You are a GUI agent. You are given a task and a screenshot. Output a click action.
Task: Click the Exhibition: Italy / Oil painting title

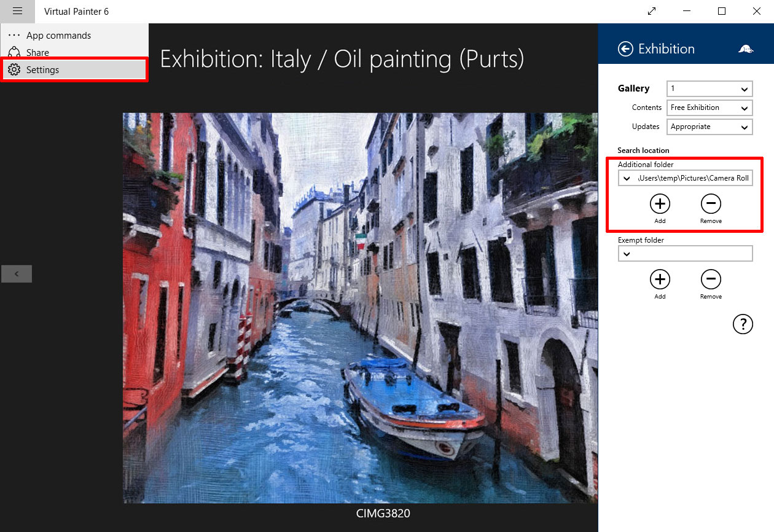point(342,59)
